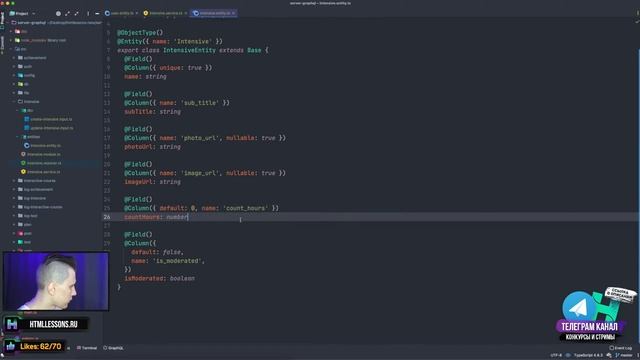Select the server-graphql root project node

point(56,22)
